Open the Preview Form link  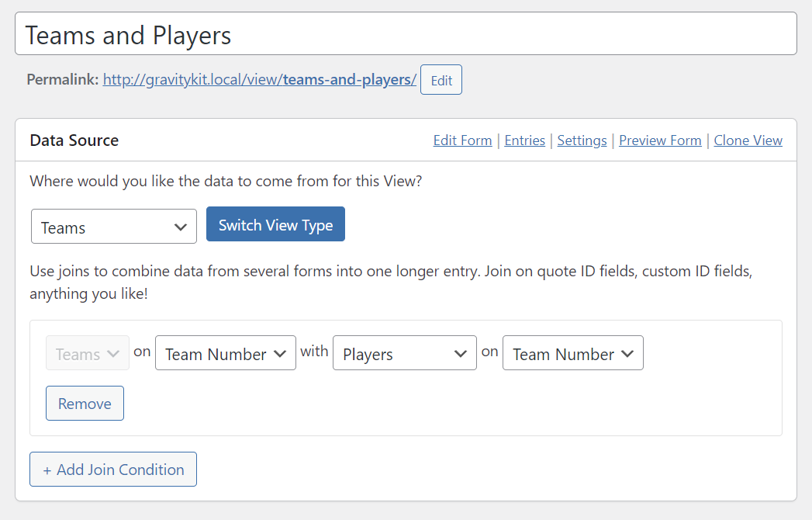pyautogui.click(x=660, y=140)
